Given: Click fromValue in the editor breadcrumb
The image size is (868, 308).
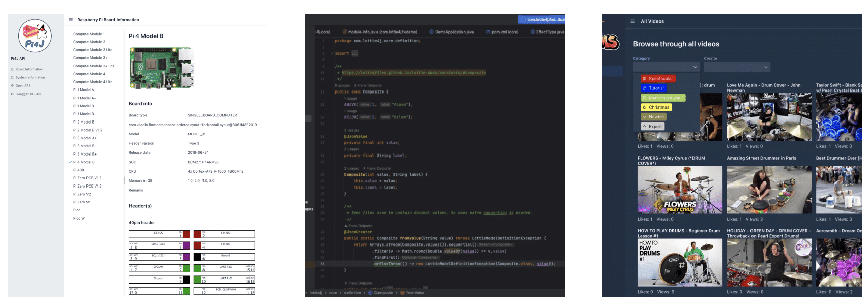Looking at the screenshot, I should [415, 293].
